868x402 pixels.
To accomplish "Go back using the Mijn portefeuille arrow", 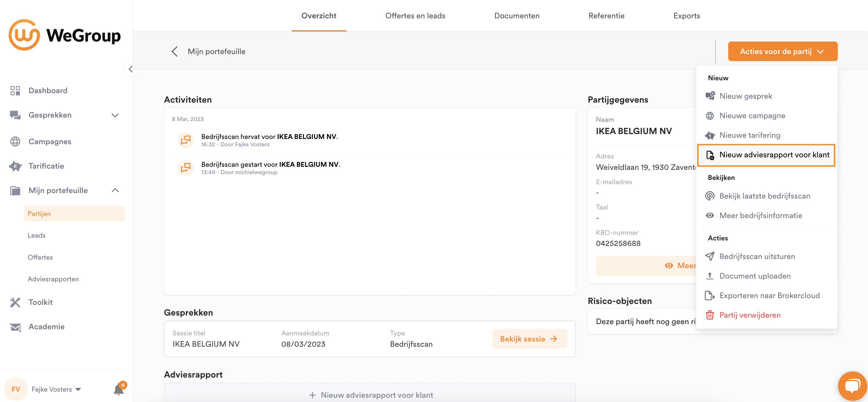I will 175,51.
